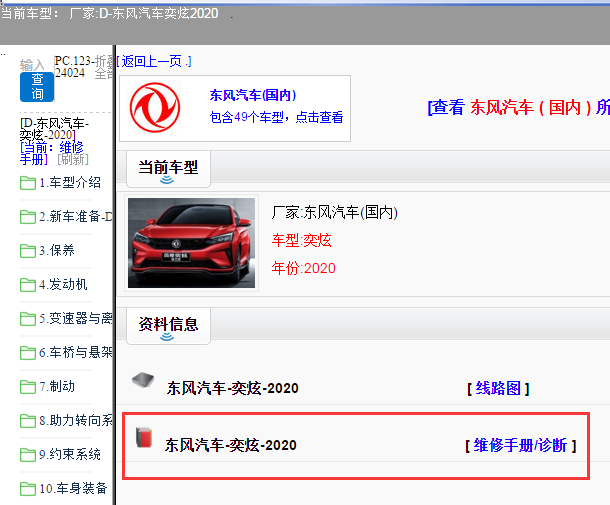This screenshot has height=505, width=610.
Task: Click folder icon beside 1.车型介绍
Action: (28, 183)
